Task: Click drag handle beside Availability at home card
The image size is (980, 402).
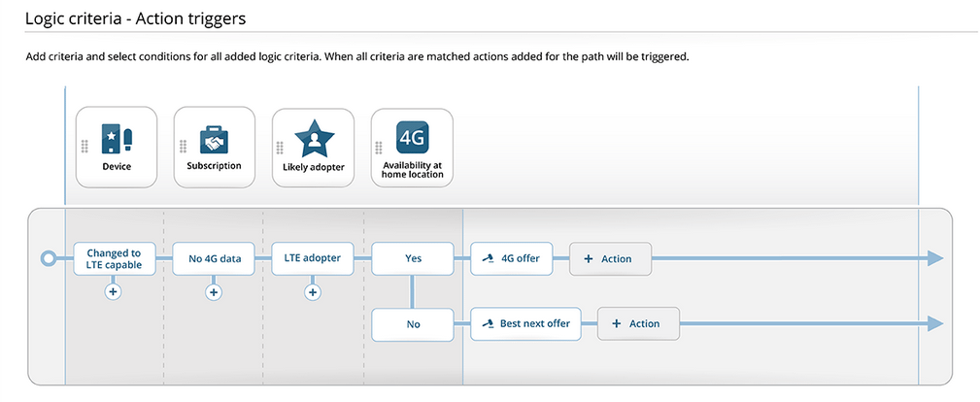Action: tap(380, 148)
